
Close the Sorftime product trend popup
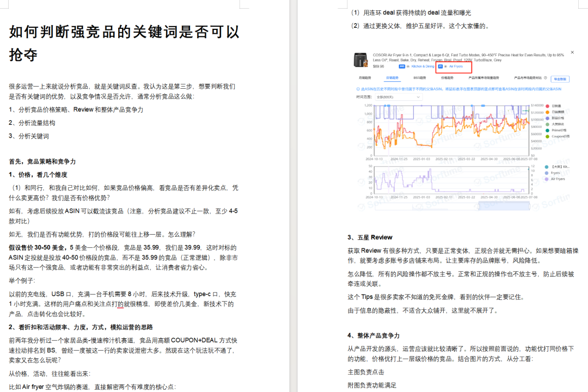pos(572,52)
